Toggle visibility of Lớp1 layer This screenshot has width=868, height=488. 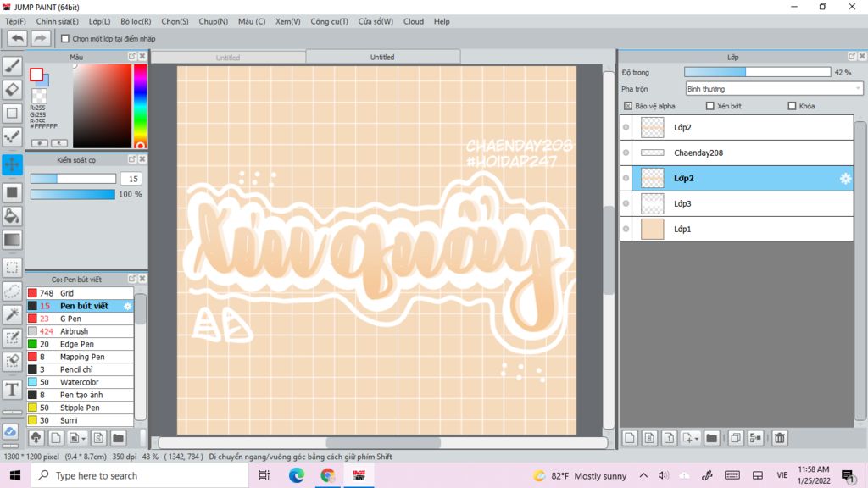[626, 229]
